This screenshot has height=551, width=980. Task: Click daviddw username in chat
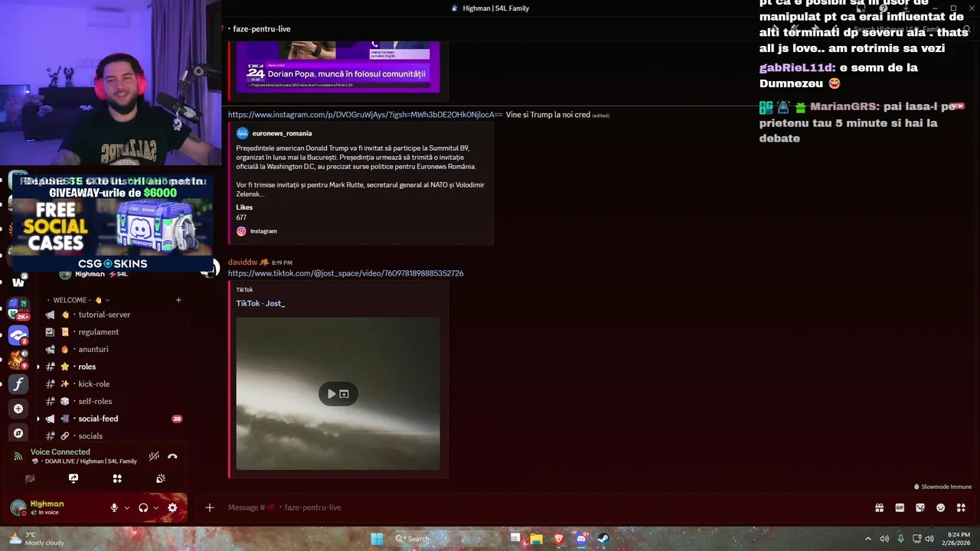coord(243,262)
